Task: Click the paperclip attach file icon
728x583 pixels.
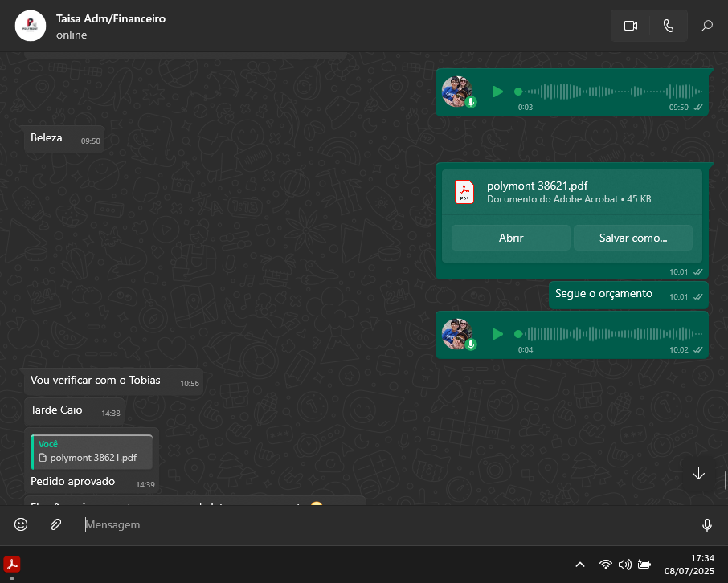Action: point(55,524)
